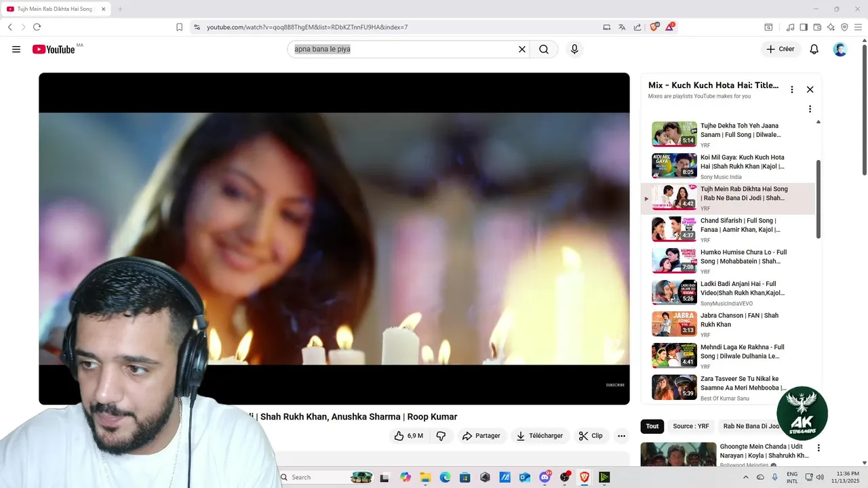Play Humko Humise Chura Lo from playlist
The image size is (868, 488).
pyautogui.click(x=728, y=262)
